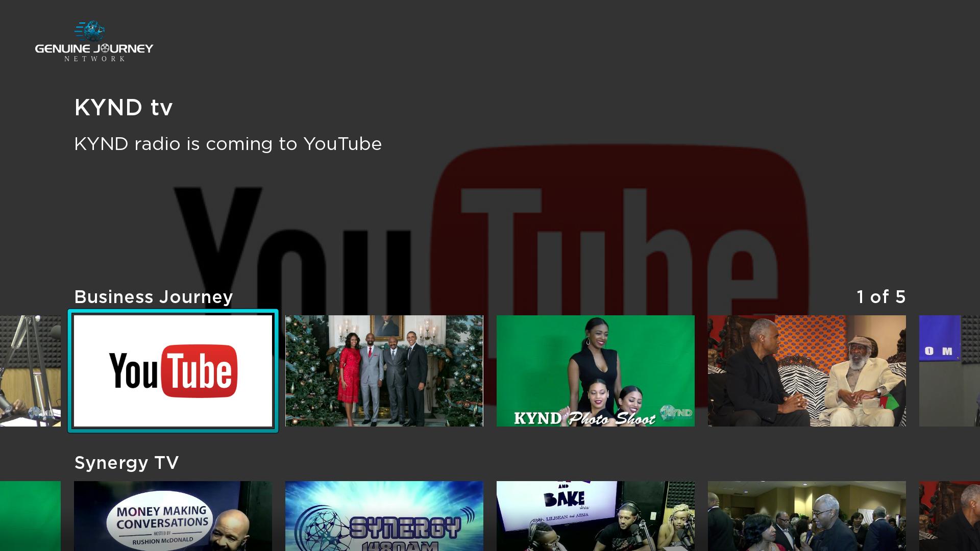Viewport: 980px width, 551px height.
Task: Open Money Making Conversations video
Action: coord(173,515)
